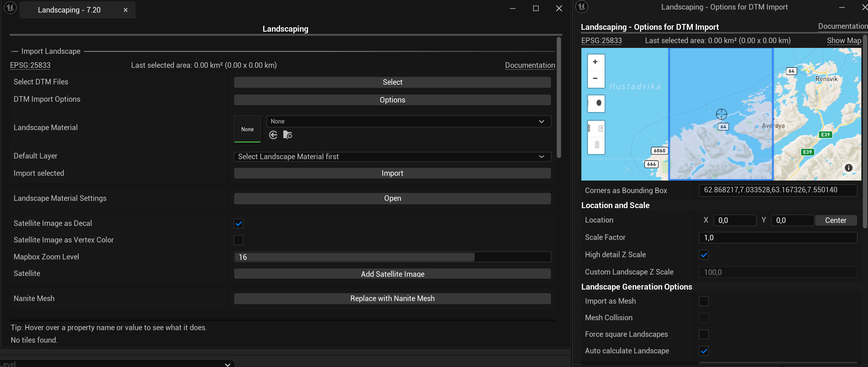
Task: Click the Rensvik label on map
Action: 826,79
